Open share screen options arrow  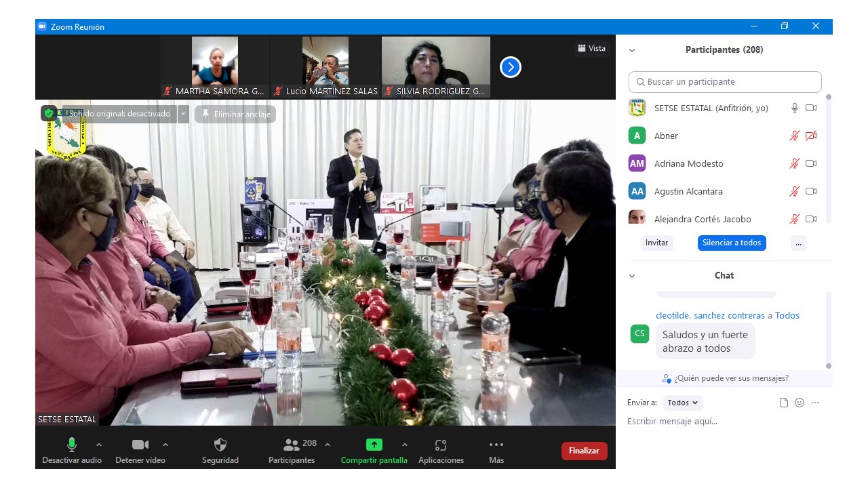pyautogui.click(x=405, y=445)
